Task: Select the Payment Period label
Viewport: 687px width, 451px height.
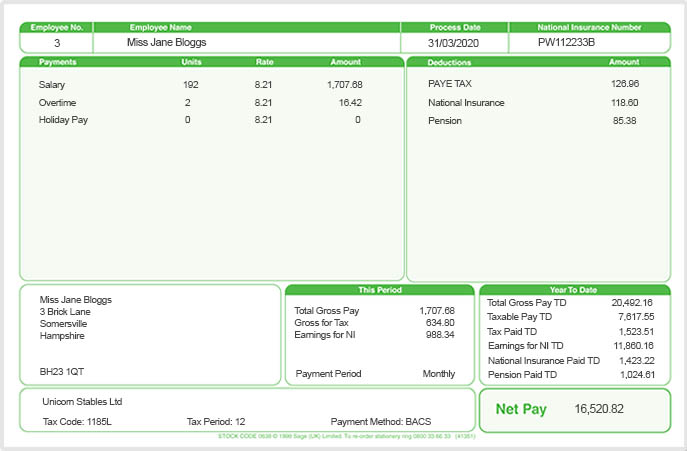Action: pyautogui.click(x=328, y=374)
